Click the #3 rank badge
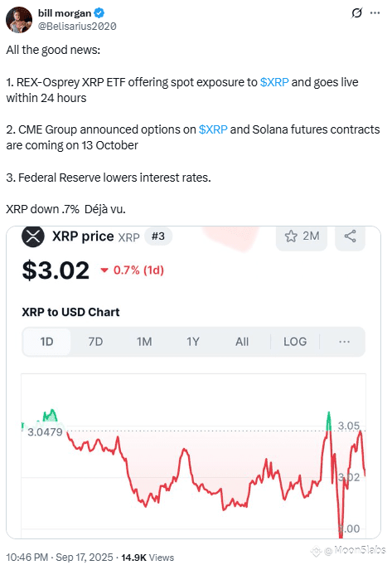The height and width of the screenshot is (565, 392). pos(158,236)
